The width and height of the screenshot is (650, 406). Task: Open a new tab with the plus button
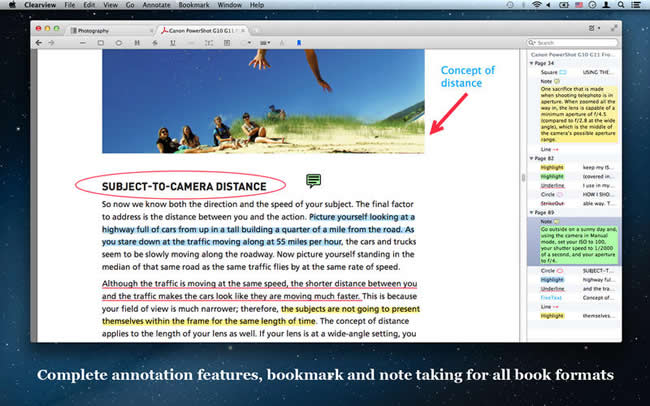257,31
